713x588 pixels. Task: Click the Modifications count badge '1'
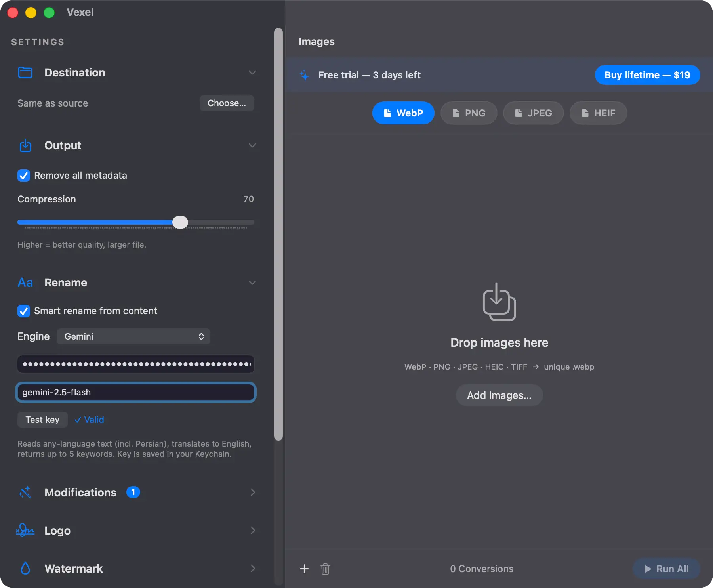133,492
